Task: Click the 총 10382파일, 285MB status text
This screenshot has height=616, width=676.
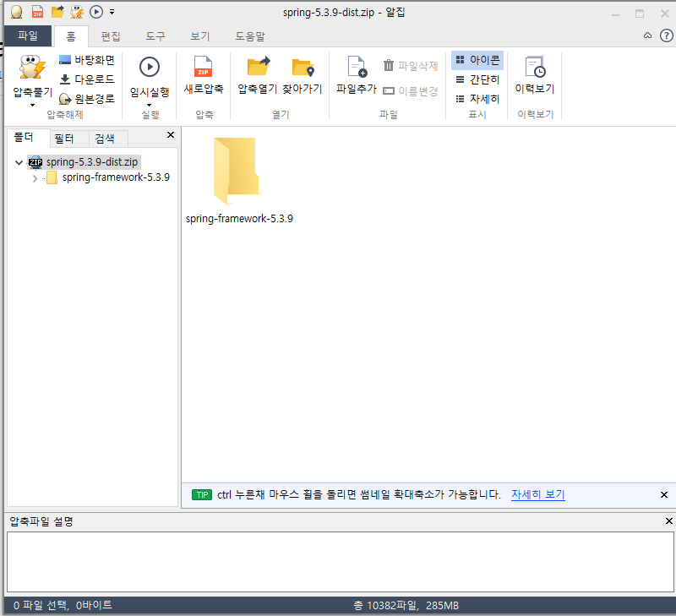Action: point(406,605)
